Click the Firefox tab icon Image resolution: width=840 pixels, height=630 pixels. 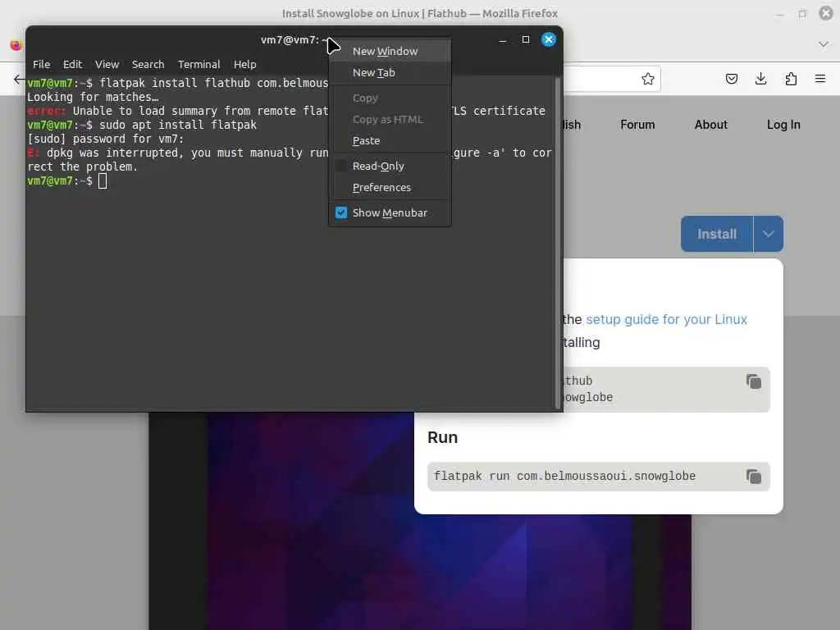click(x=16, y=45)
